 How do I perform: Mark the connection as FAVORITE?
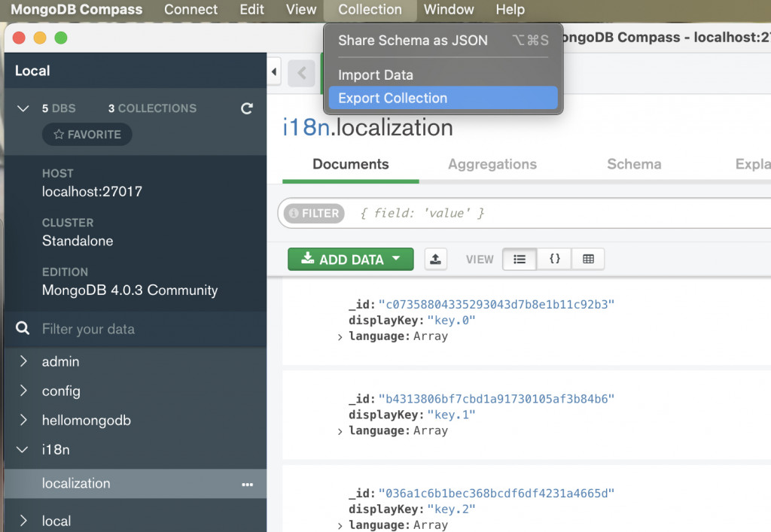pyautogui.click(x=87, y=135)
